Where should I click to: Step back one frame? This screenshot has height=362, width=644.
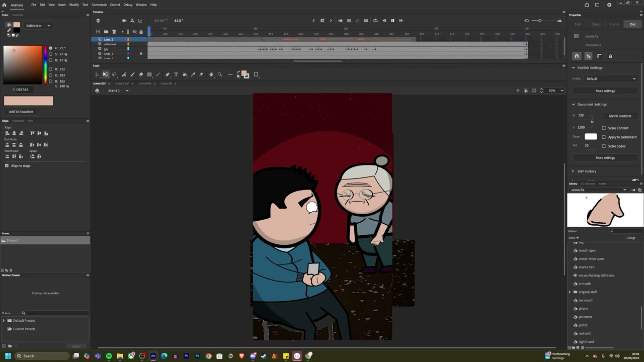(384, 21)
